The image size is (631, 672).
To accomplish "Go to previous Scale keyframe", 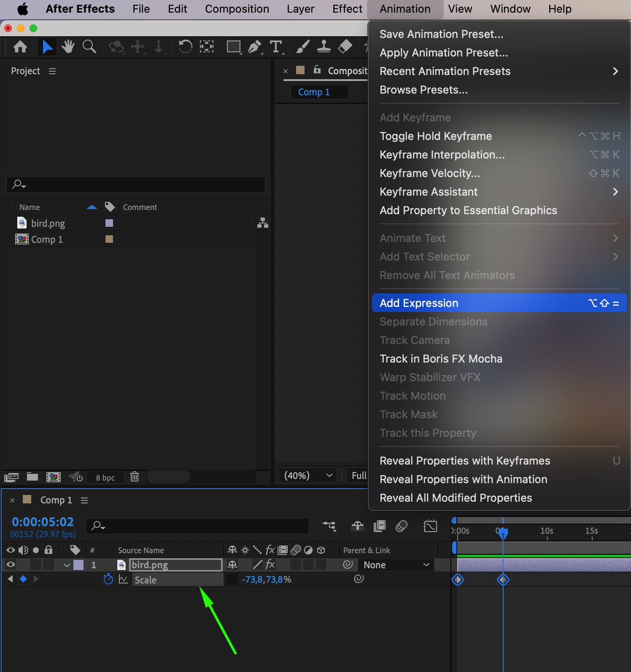I will (x=11, y=579).
